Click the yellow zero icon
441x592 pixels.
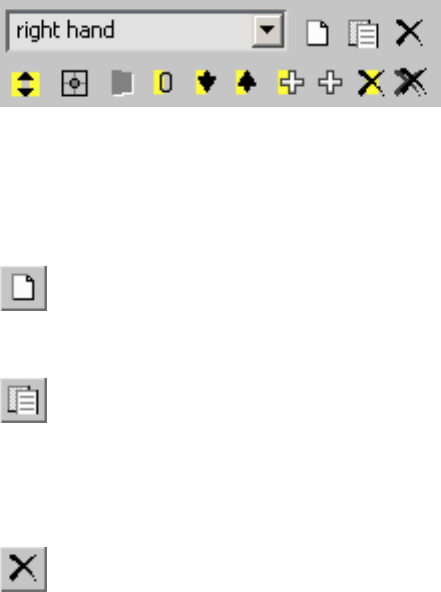pos(163,83)
